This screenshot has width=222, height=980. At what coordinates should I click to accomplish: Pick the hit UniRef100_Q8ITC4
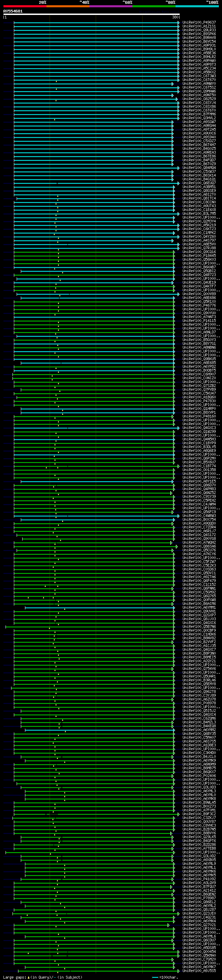[199, 198]
